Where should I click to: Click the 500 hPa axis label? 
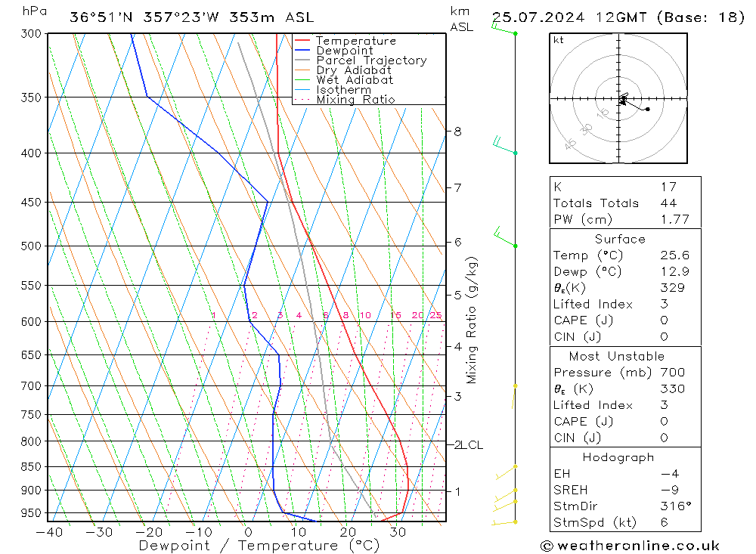tap(31, 246)
